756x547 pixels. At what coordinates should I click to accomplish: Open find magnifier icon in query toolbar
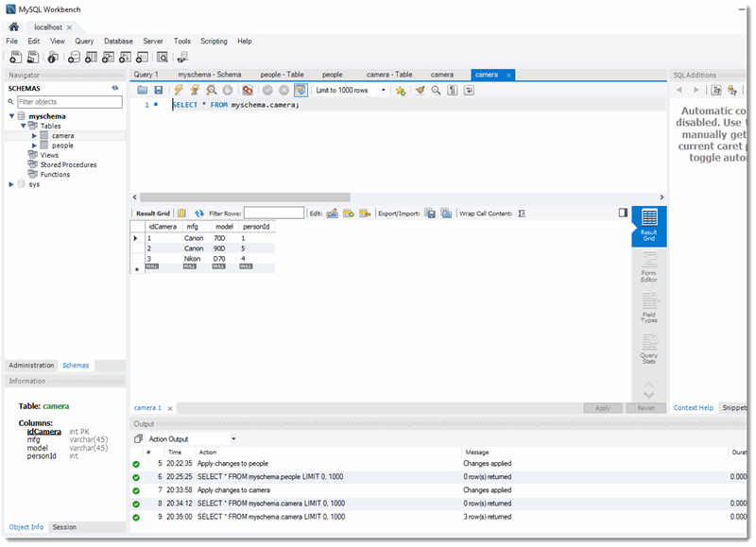point(436,90)
